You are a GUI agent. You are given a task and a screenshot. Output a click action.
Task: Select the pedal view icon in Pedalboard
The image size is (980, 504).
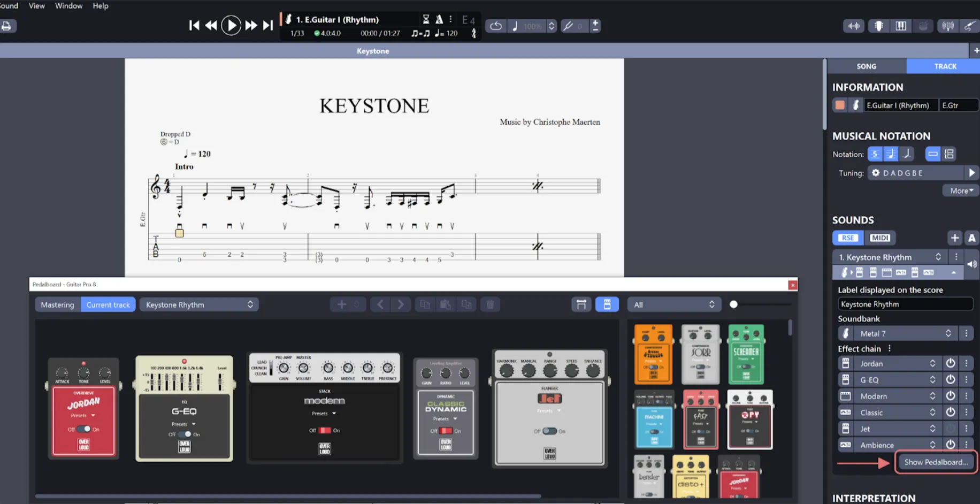[x=607, y=304]
